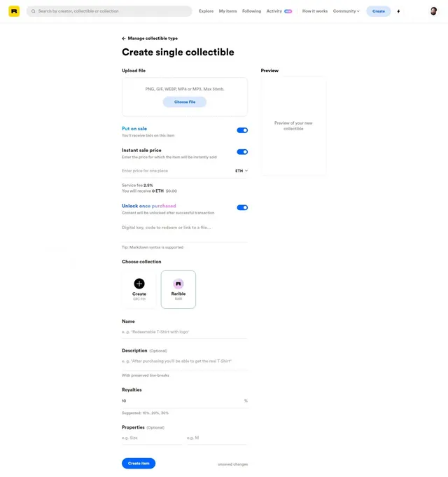Open the lightning bolt notifications icon

(398, 11)
